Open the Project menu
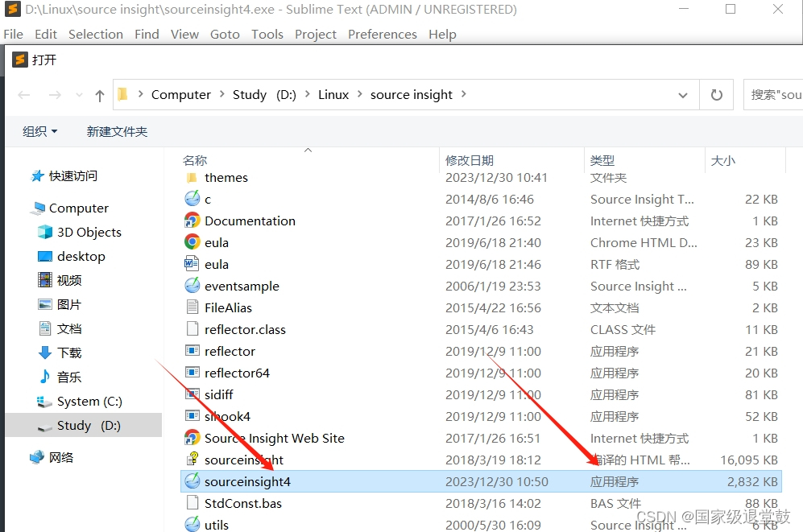The height and width of the screenshot is (532, 803). click(316, 35)
